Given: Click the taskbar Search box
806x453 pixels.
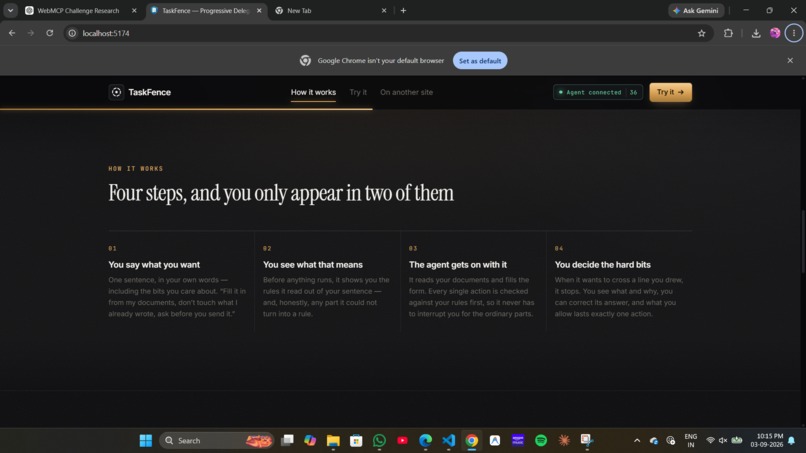Looking at the screenshot, I should tap(216, 440).
